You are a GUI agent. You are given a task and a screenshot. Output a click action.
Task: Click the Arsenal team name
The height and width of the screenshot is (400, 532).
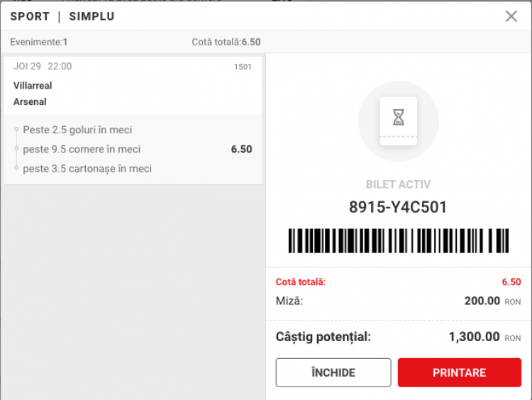click(30, 102)
